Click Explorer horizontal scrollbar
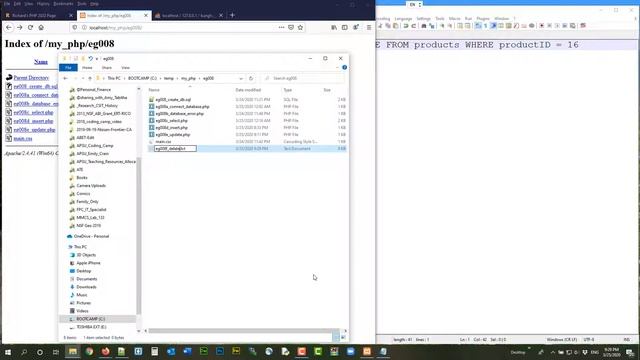640x360 pixels. [x=243, y=331]
